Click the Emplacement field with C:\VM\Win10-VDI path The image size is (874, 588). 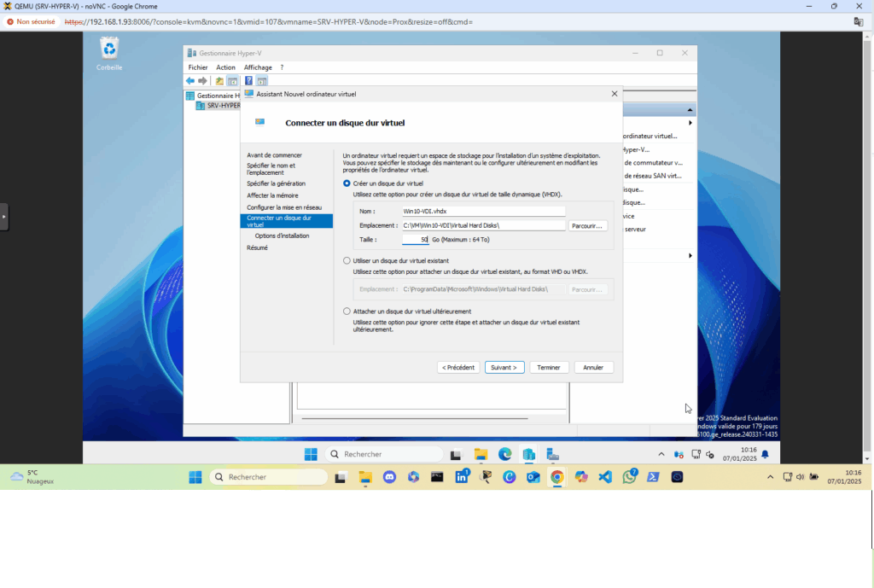click(483, 225)
